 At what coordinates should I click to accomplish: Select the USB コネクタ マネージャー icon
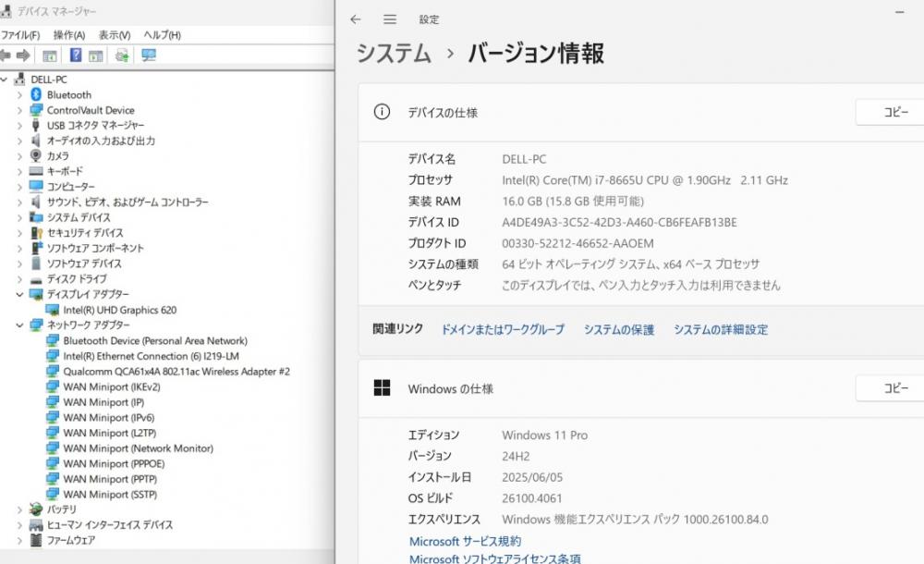[x=36, y=125]
